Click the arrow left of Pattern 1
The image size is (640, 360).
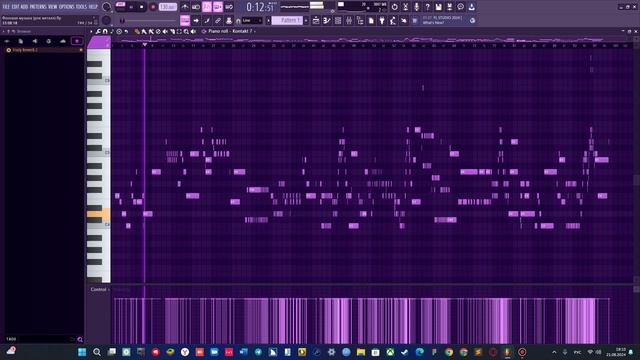click(269, 20)
